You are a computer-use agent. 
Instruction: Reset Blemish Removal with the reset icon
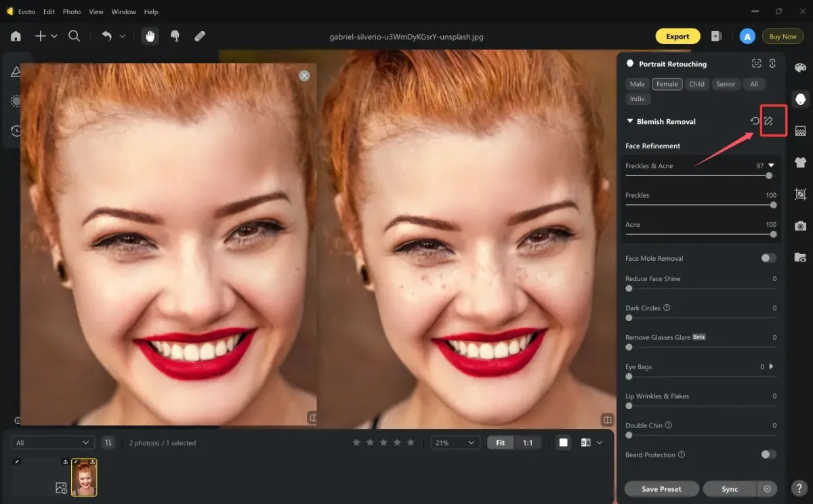(x=755, y=121)
